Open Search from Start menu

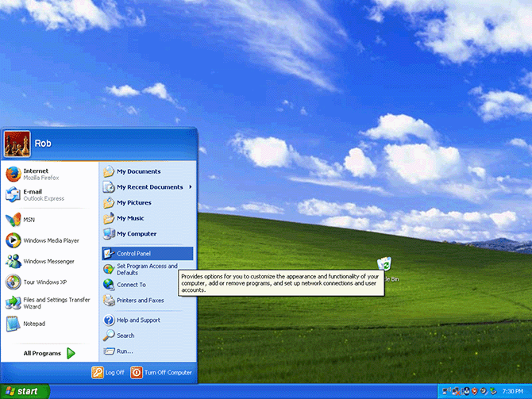(x=147, y=336)
